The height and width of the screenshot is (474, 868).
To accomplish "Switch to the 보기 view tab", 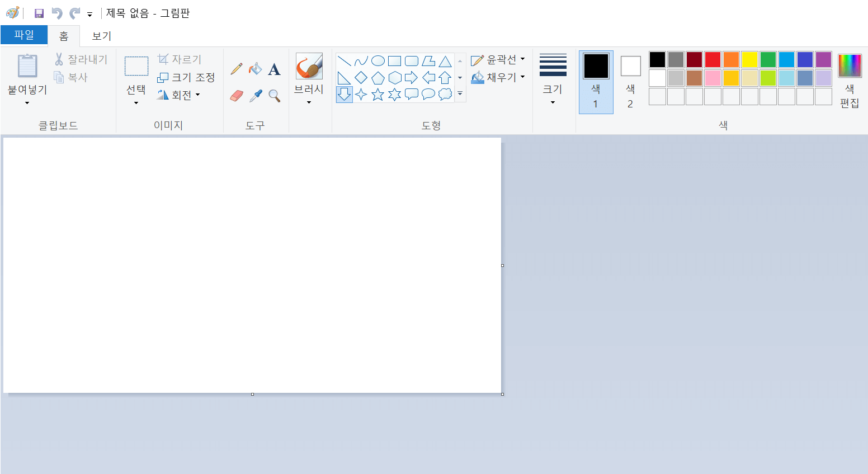I will pos(102,36).
